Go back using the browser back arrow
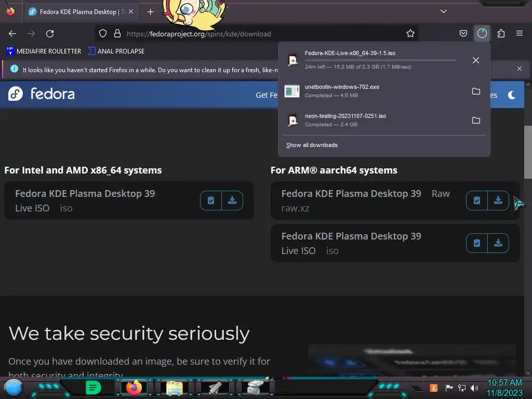The height and width of the screenshot is (399, 532). [x=12, y=34]
